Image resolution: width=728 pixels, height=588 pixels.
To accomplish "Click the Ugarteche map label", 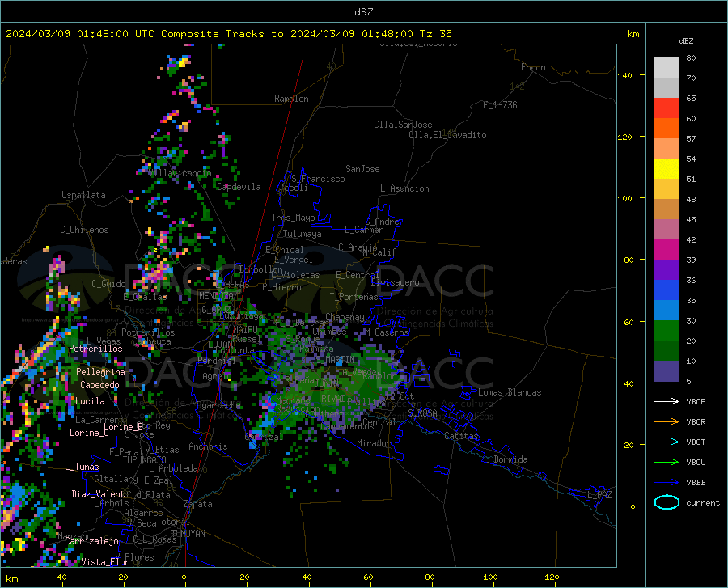I will point(218,405).
